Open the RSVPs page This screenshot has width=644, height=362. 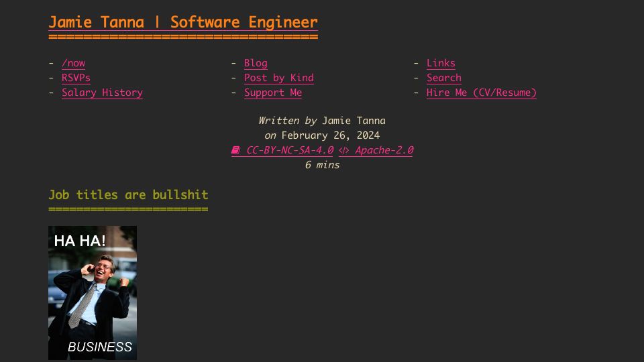(x=76, y=78)
